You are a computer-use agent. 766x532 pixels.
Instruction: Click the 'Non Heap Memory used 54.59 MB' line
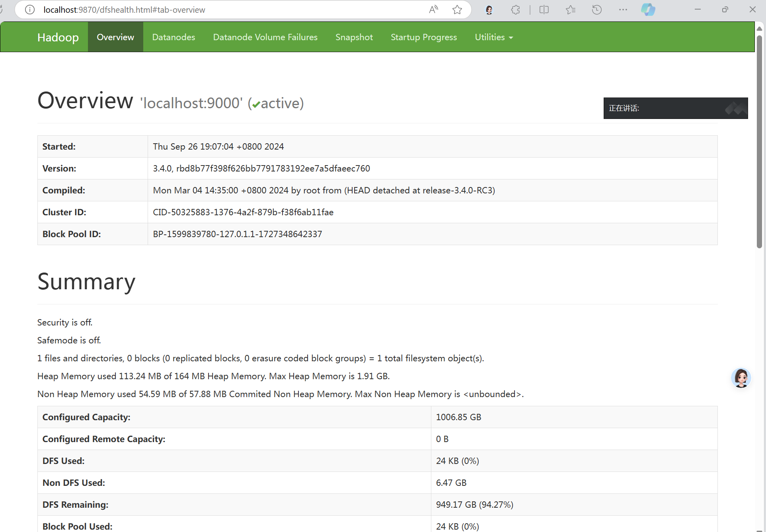[x=281, y=394]
